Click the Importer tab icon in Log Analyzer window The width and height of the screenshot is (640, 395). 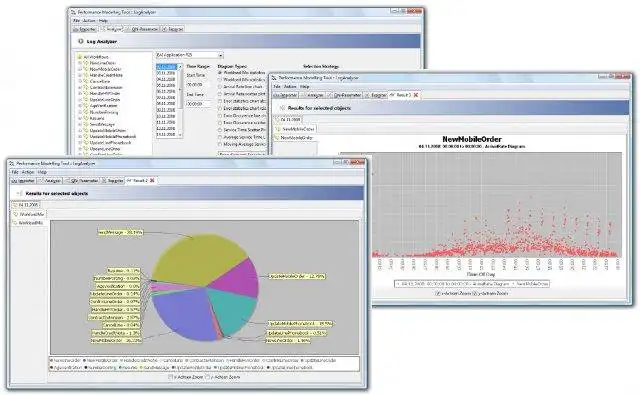click(x=76, y=29)
